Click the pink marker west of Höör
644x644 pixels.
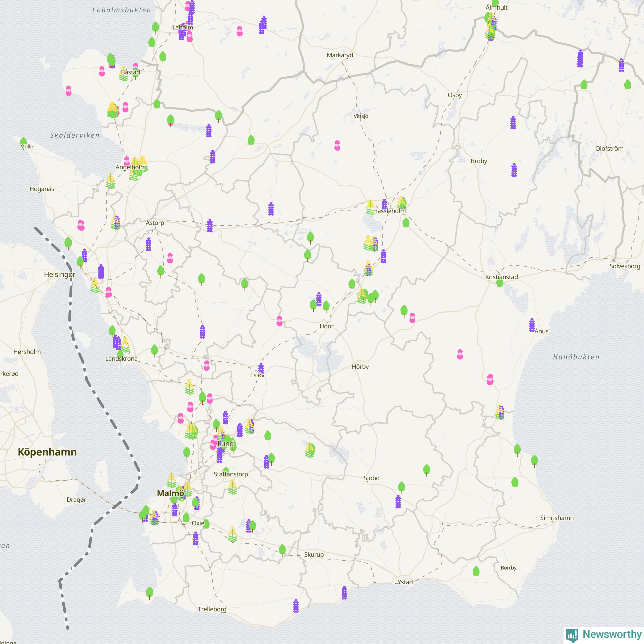point(280,321)
